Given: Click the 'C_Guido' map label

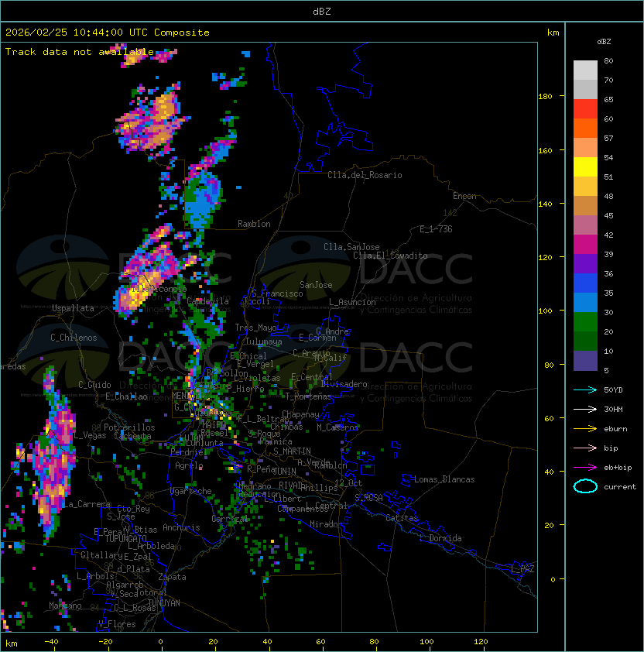Looking at the screenshot, I should pos(94,385).
